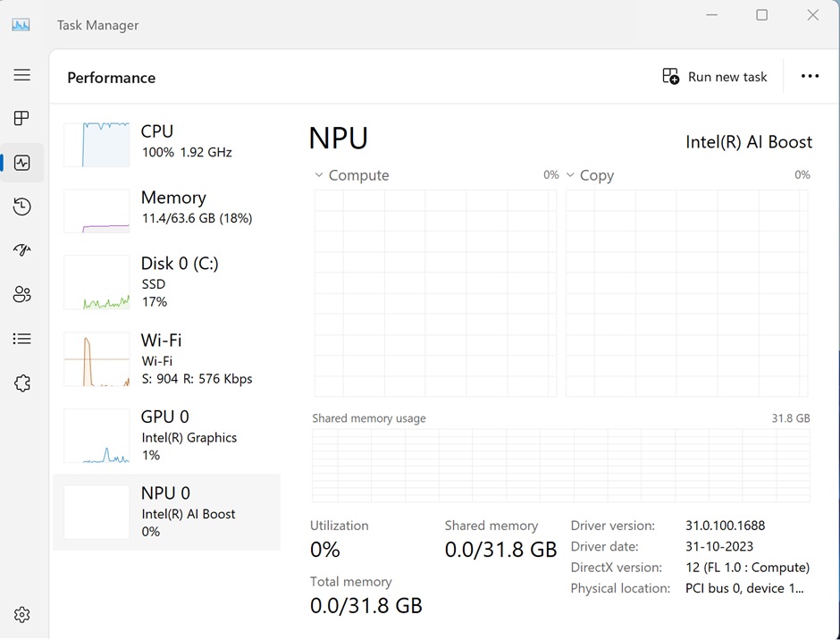Expand the navigation sidebar with the hamburger icon

pos(22,75)
